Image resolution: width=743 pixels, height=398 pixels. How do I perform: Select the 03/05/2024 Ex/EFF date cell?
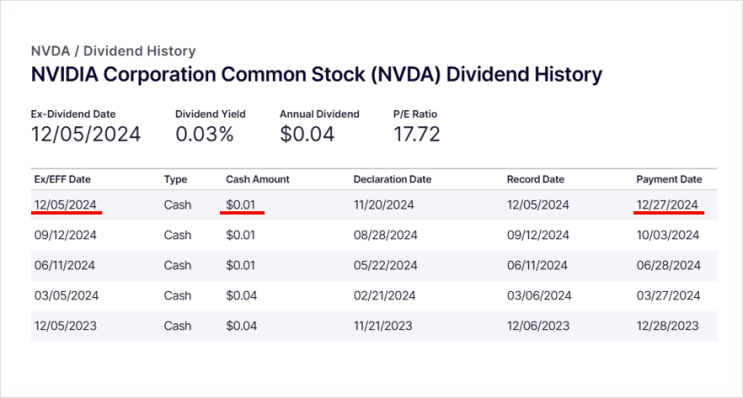point(66,296)
